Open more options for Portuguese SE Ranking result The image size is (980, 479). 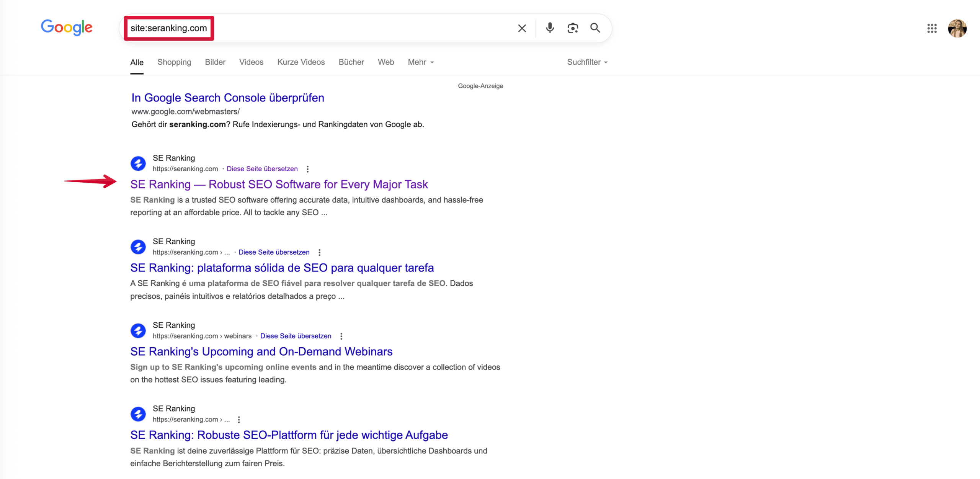(319, 252)
